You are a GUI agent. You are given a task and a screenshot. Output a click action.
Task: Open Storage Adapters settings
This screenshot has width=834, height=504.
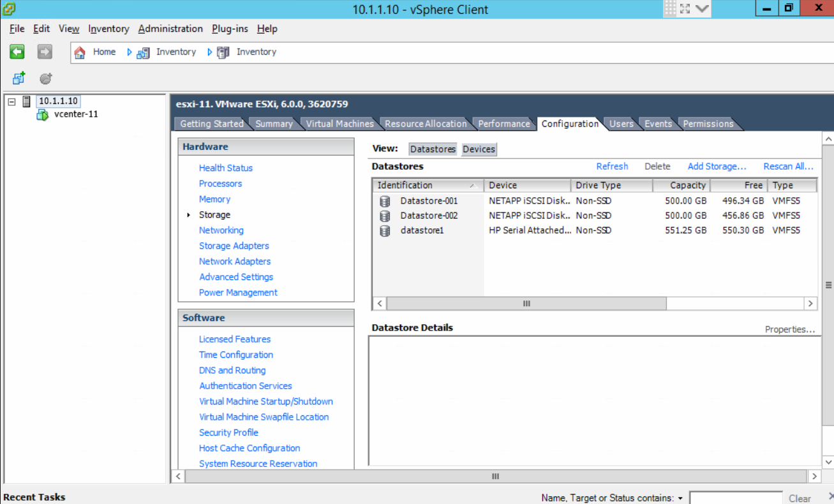click(x=234, y=246)
